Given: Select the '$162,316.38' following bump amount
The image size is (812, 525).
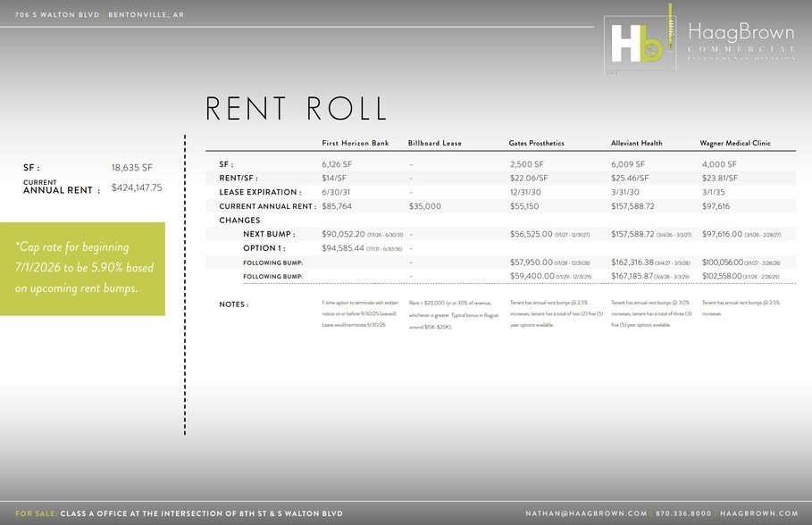Looking at the screenshot, I should point(632,262).
